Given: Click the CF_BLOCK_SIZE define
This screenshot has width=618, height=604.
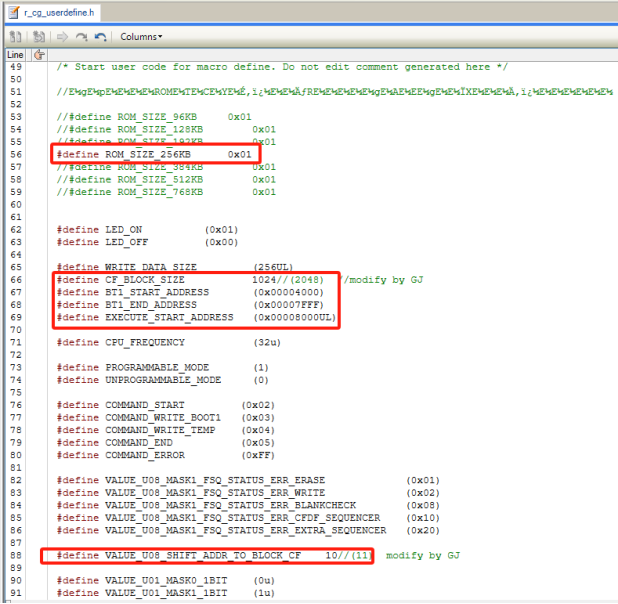Looking at the screenshot, I should (x=190, y=280).
